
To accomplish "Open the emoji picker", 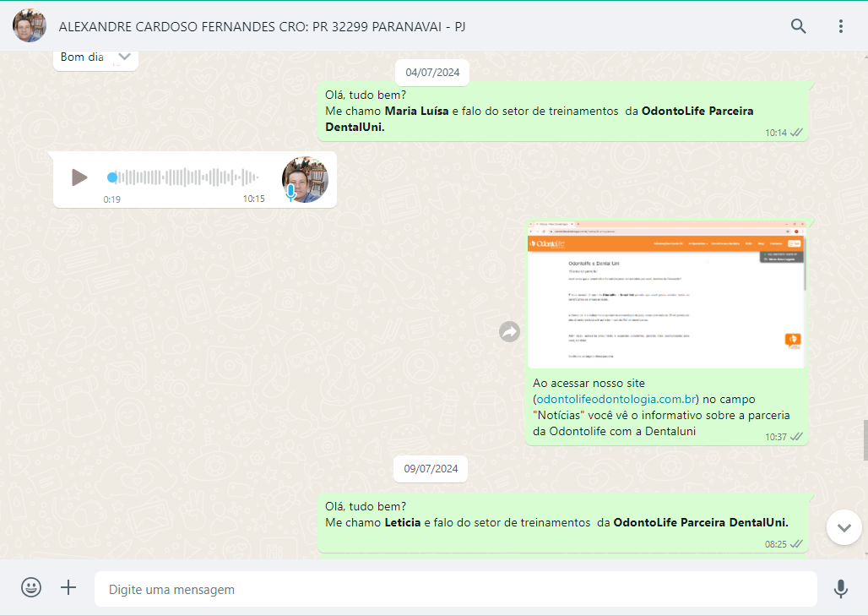I will pos(31,587).
